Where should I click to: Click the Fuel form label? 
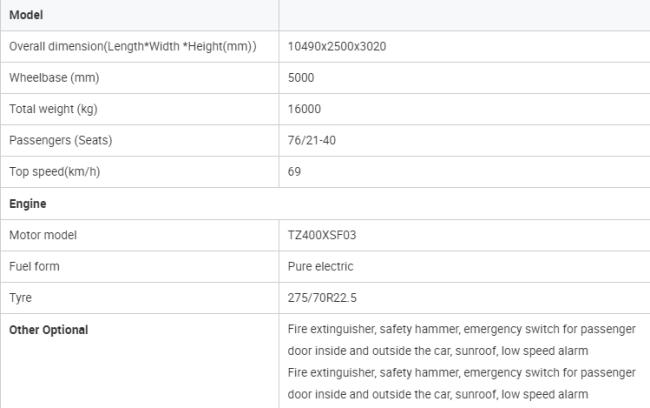tap(37, 267)
